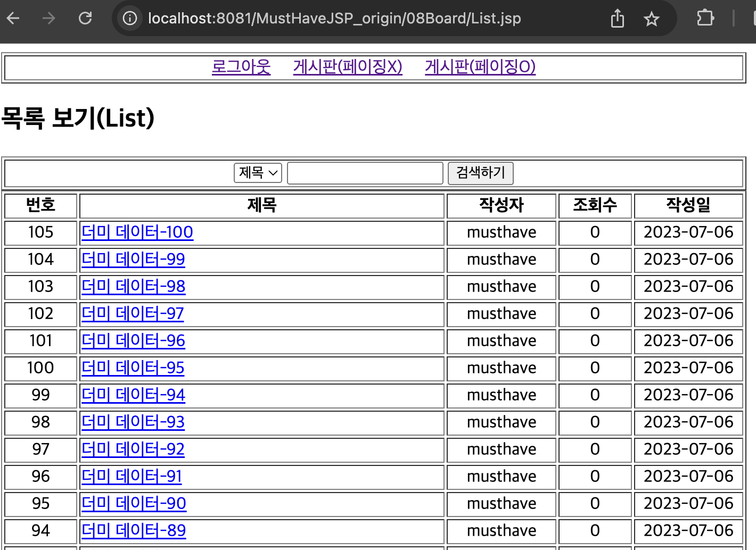Click the search keyword text box
756x550 pixels.
pos(365,173)
